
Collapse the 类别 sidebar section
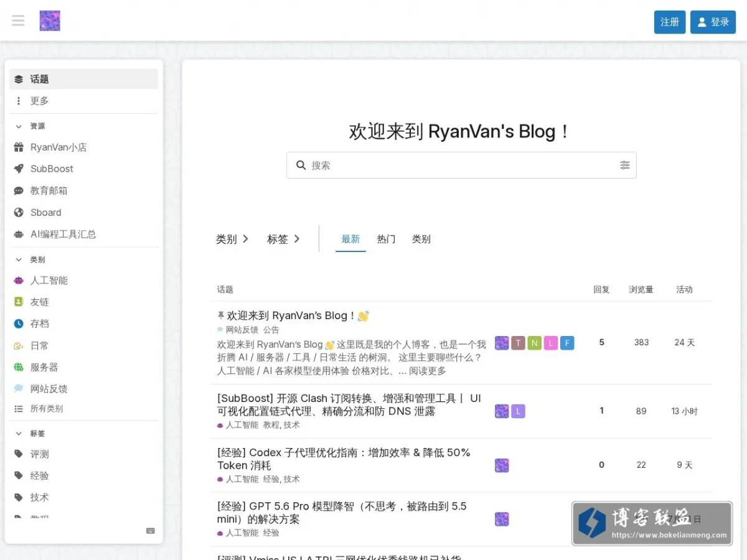tap(30, 259)
